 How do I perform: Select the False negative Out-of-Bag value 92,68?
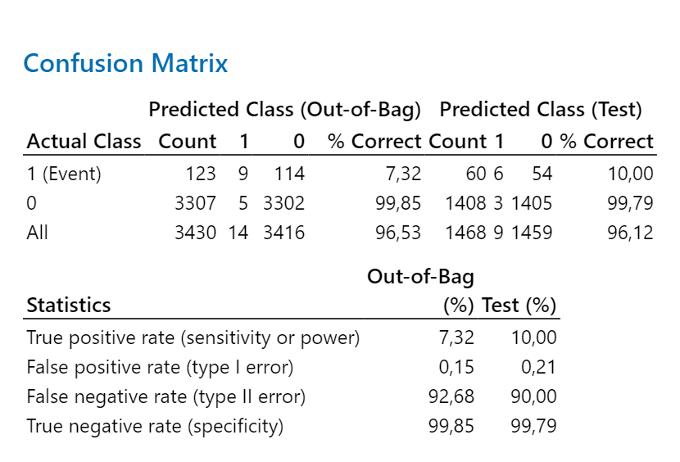(x=451, y=396)
